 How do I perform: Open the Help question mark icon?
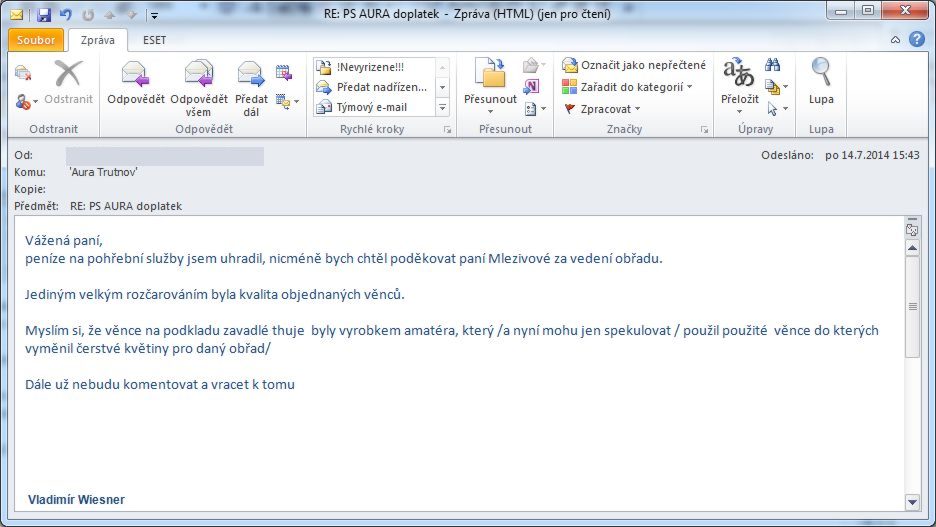coord(916,40)
